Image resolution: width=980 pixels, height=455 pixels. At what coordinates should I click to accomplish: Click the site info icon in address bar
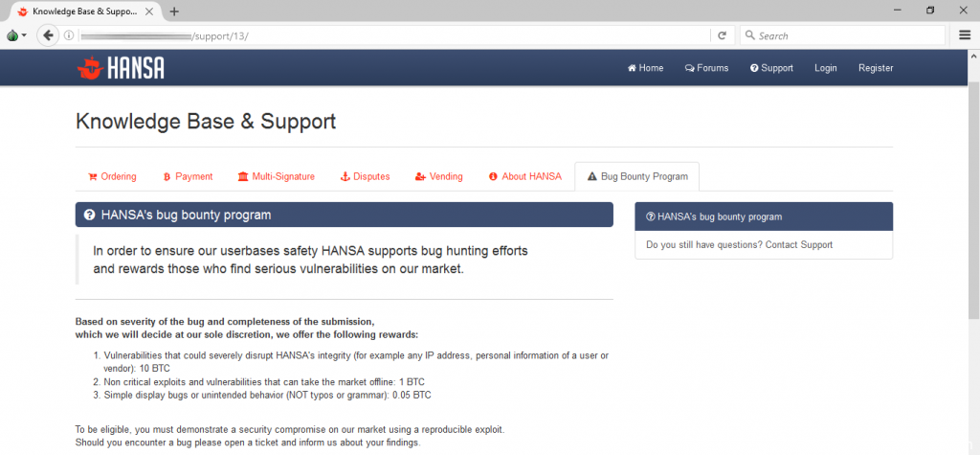(69, 35)
